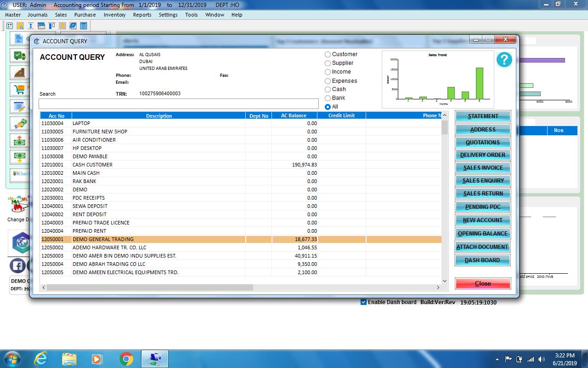Open the calculator toolbar icon
The width and height of the screenshot is (588, 368).
83,26
